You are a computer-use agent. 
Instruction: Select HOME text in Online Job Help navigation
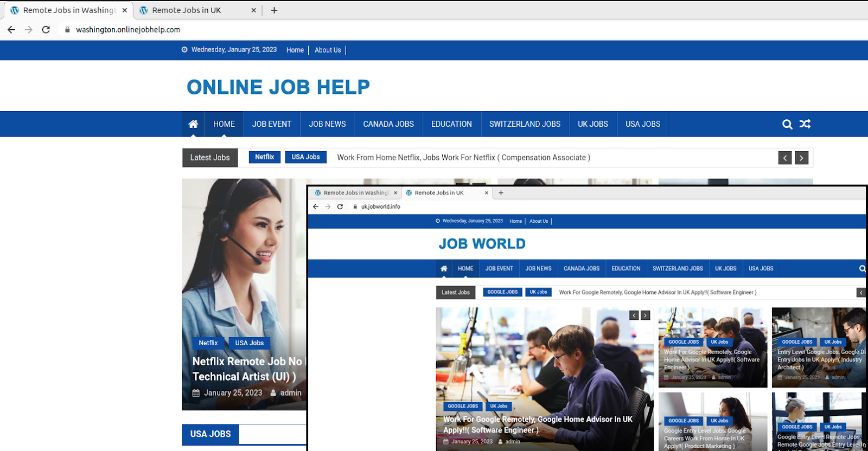point(224,124)
